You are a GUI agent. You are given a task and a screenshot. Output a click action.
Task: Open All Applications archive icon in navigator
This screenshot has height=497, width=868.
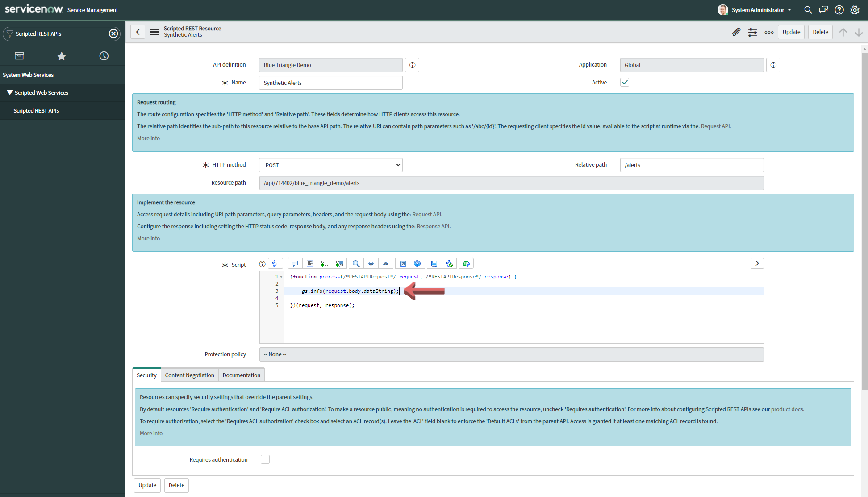[19, 56]
